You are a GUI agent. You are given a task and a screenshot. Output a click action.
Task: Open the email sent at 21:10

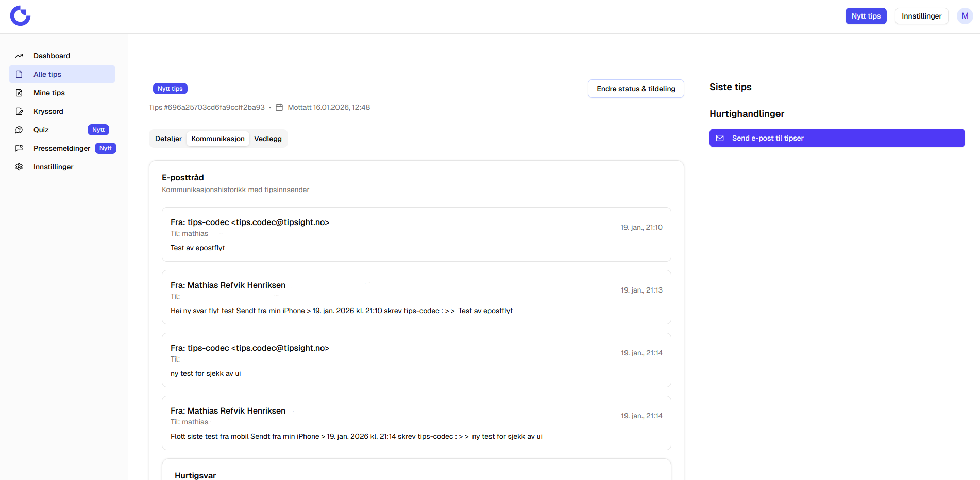coord(416,234)
